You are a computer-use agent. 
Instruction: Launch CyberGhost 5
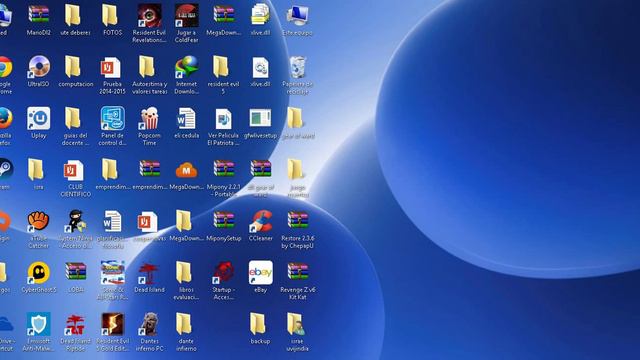[x=38, y=273]
